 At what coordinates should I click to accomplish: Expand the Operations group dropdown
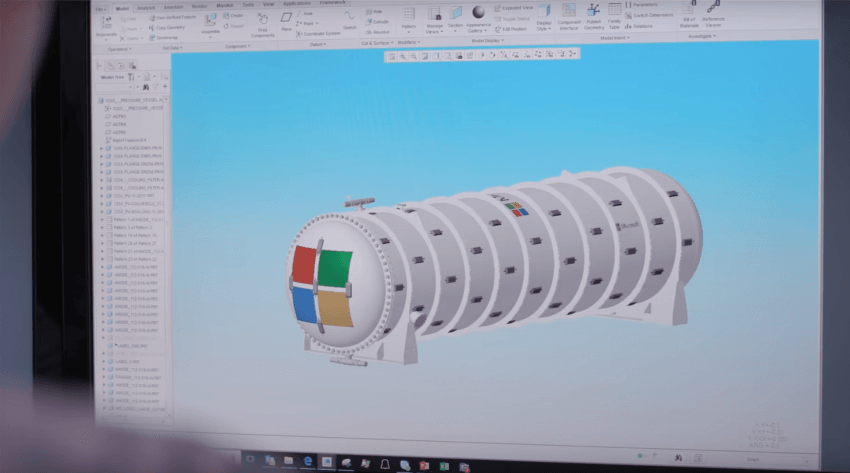[x=120, y=49]
